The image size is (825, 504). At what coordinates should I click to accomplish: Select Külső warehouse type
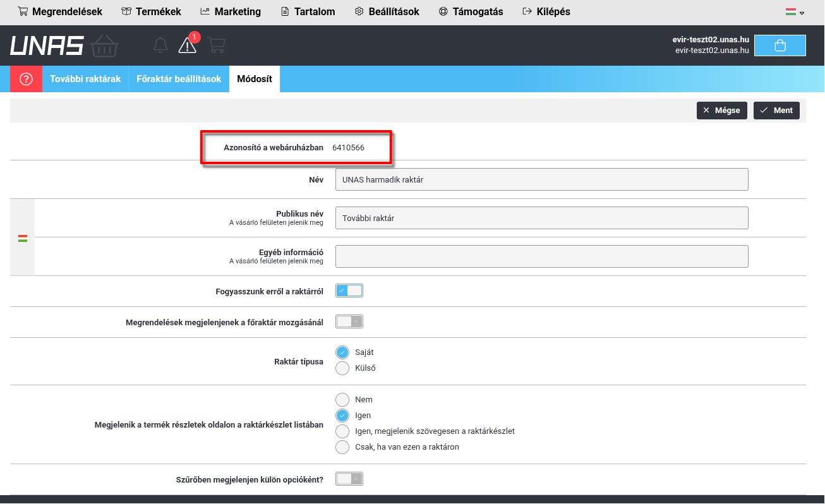[x=342, y=368]
